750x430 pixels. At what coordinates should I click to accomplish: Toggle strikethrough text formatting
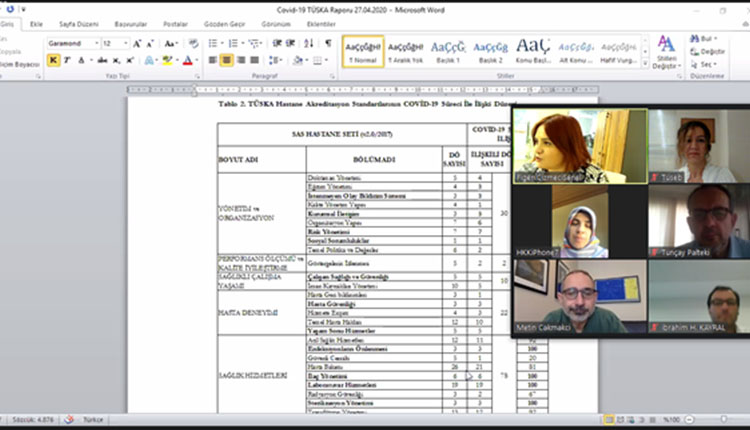pos(101,60)
